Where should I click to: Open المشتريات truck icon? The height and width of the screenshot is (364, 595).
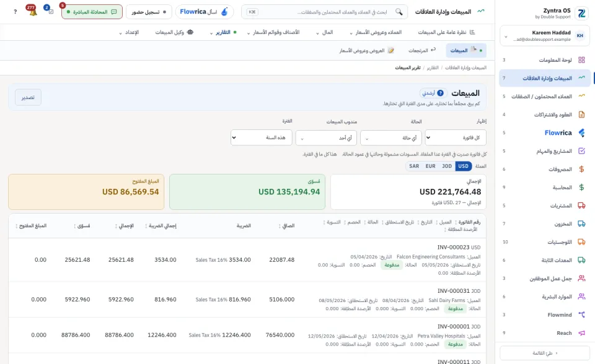coord(581,206)
